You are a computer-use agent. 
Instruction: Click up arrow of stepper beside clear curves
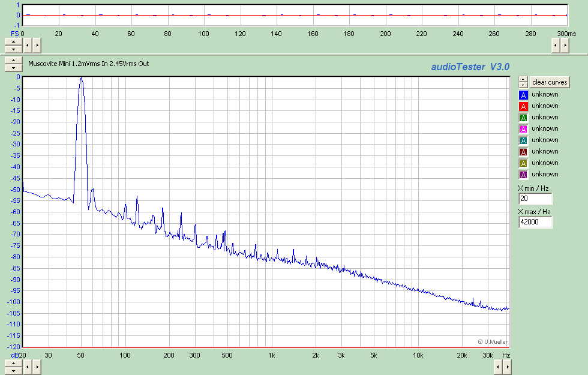(523, 79)
